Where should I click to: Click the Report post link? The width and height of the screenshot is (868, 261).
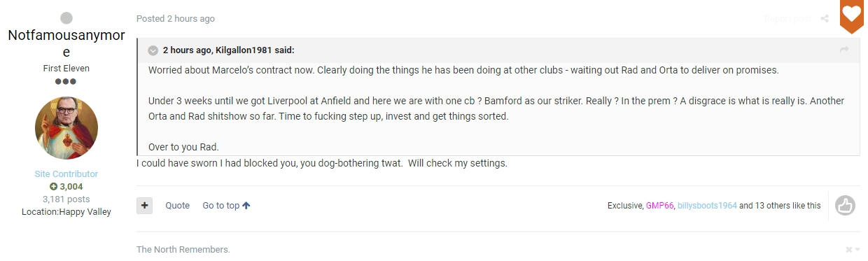click(x=788, y=19)
